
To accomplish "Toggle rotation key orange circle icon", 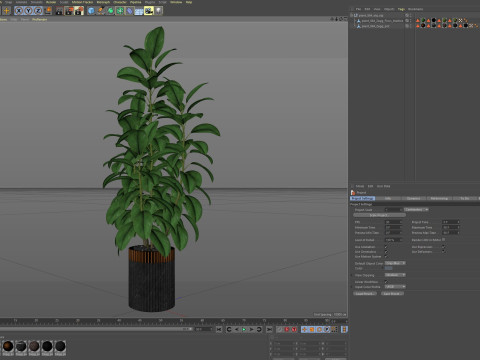I will (x=319, y=329).
